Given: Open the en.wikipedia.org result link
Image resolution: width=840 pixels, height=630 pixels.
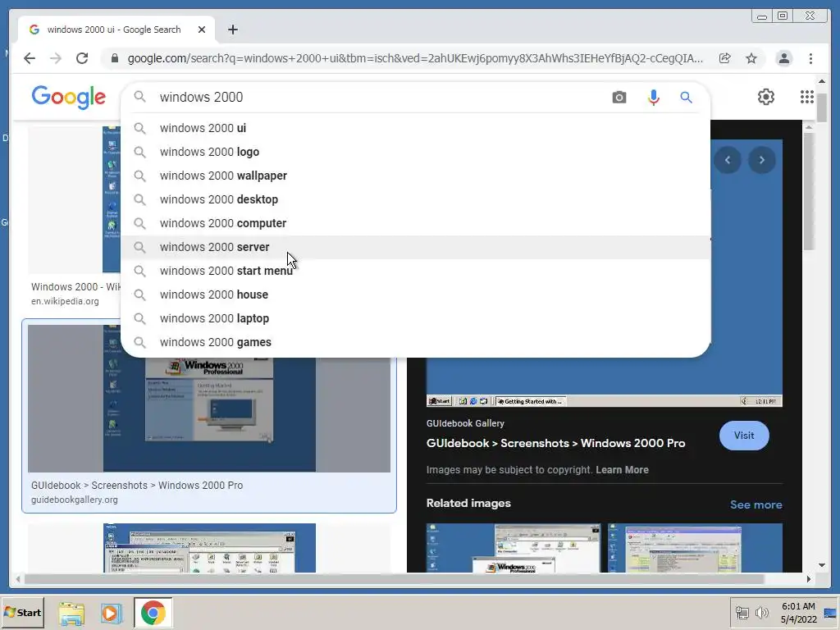Looking at the screenshot, I should 65,302.
